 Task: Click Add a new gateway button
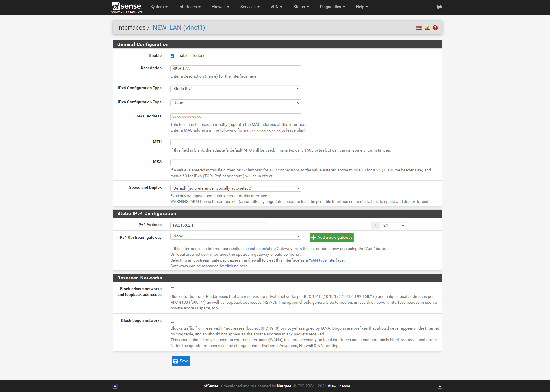[332, 237]
